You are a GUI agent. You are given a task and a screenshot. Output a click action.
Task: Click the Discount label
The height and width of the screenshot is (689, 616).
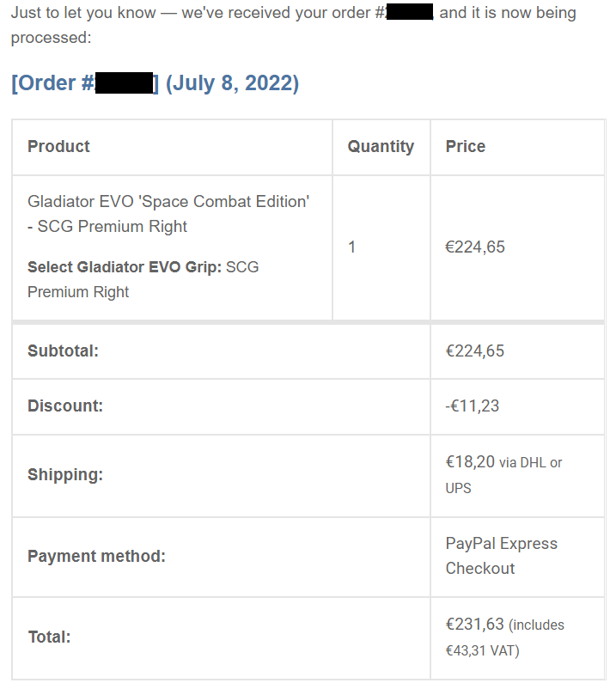[65, 406]
